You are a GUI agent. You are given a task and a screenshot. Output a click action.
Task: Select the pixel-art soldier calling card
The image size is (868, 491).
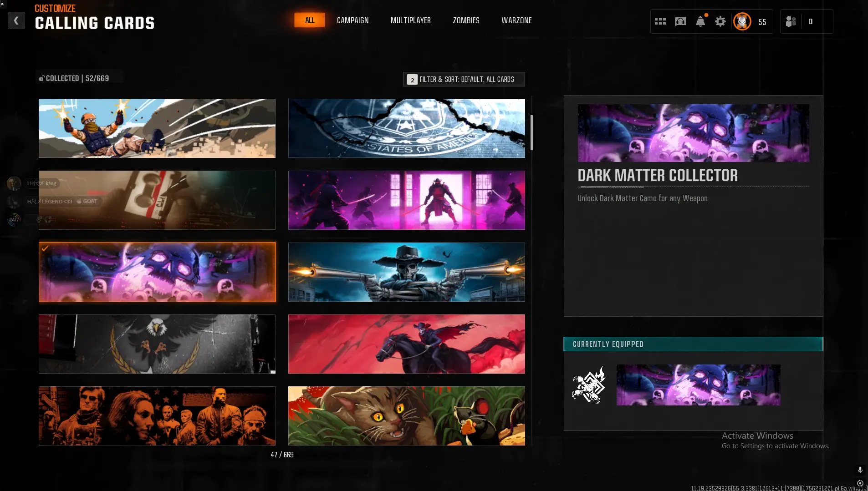coord(157,128)
